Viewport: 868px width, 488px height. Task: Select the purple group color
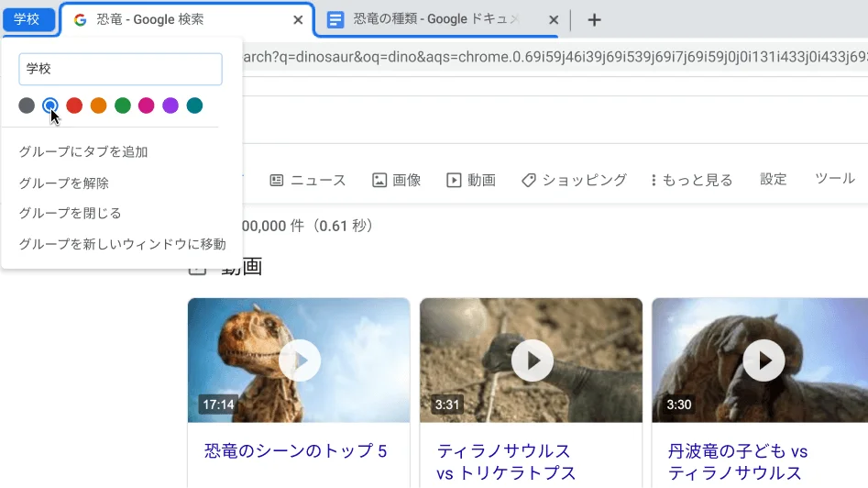(x=170, y=105)
